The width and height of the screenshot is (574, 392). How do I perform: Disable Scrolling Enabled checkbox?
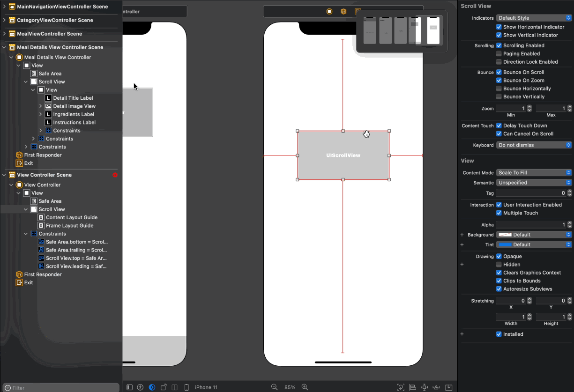pos(499,45)
